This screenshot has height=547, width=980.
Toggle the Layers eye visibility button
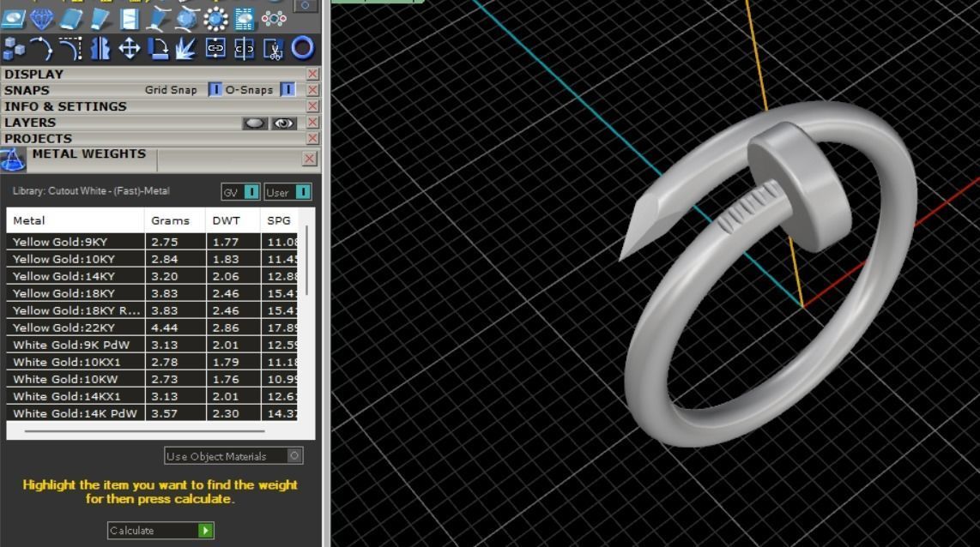(x=284, y=123)
